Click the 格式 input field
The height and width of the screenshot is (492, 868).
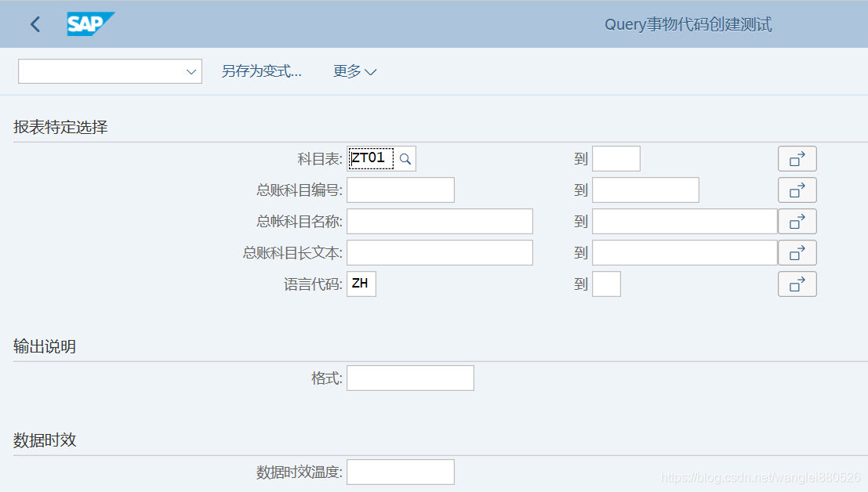point(410,378)
